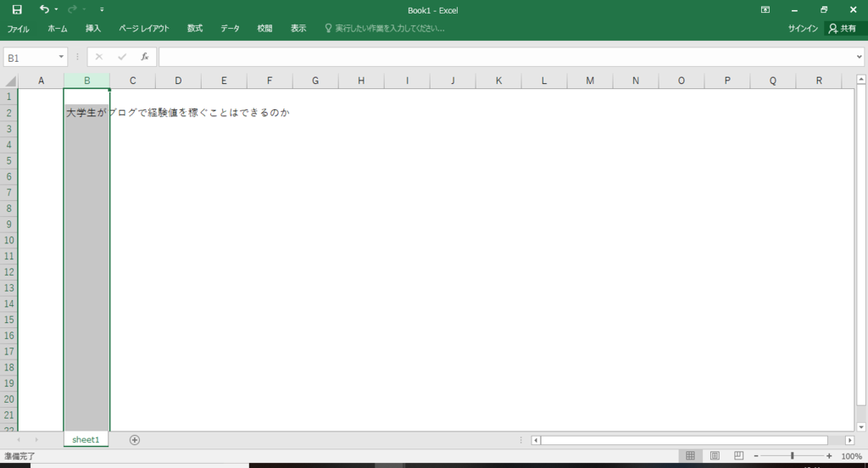Open the 表示 ribbon tab
The image size is (868, 468).
click(x=298, y=28)
